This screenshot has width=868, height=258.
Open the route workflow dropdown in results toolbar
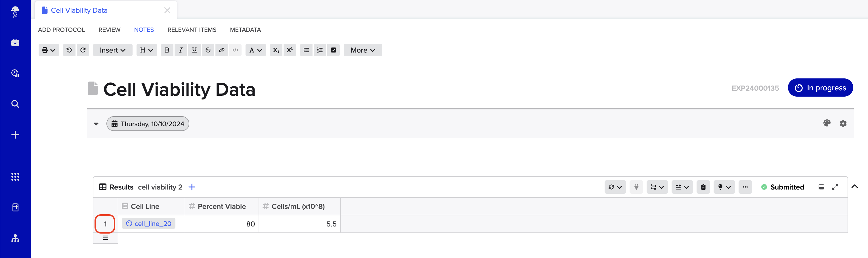[x=657, y=187]
